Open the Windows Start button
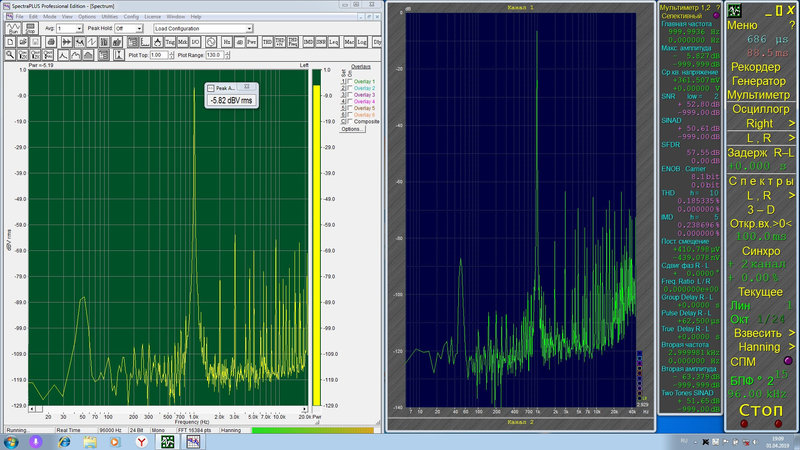 [x=11, y=441]
